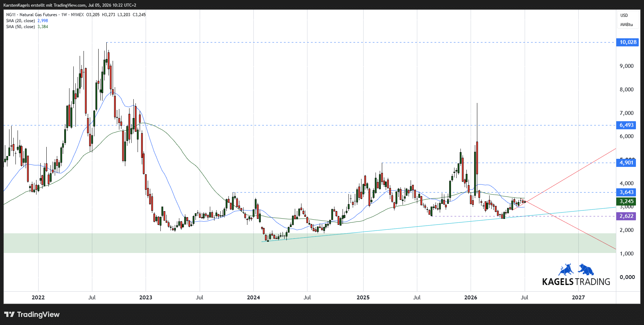
Task: Click the green 3,245 current price label
Action: 626,201
